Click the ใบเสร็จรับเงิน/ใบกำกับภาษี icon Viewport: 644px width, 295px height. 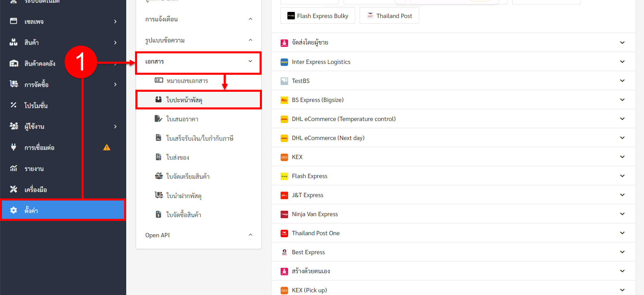click(158, 138)
